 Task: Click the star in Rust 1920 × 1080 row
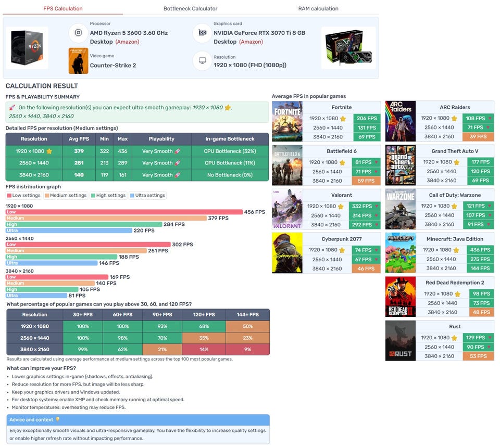(x=454, y=338)
